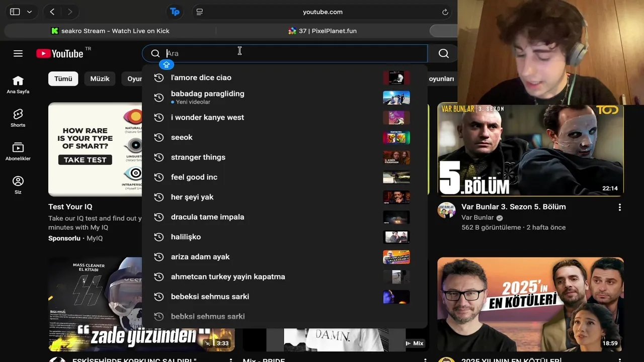
Task: Click the TAKE TEST button in the ad
Action: coord(85,160)
